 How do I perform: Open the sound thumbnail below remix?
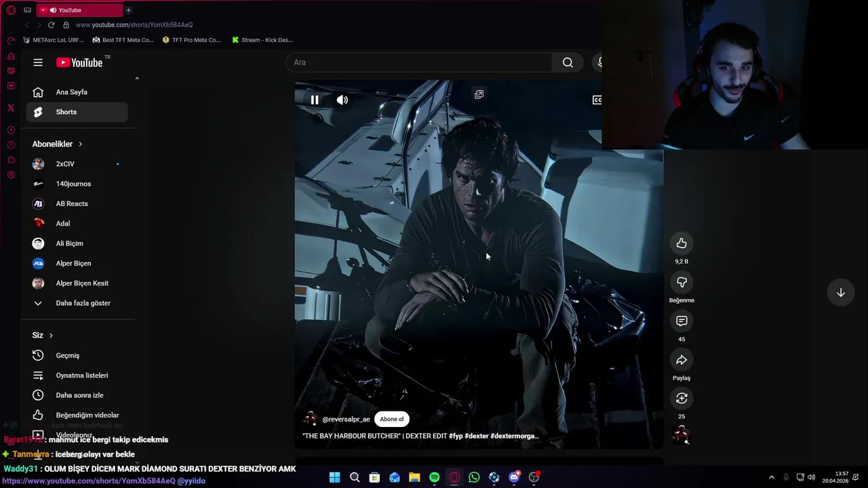(682, 434)
